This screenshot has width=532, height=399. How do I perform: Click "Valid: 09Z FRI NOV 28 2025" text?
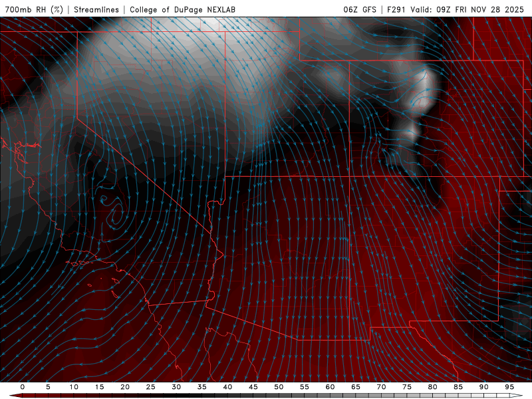click(467, 9)
